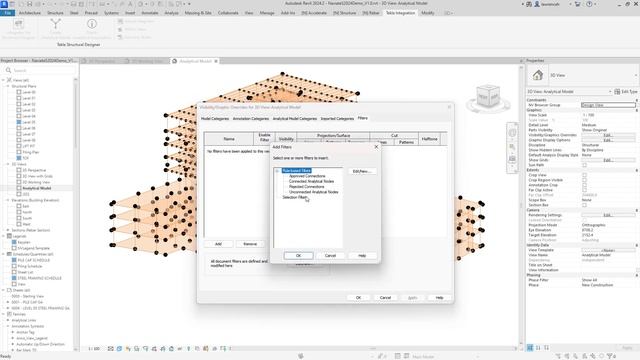This screenshot has width=640, height=360.
Task: Click Help in Visibility/Graphics Overrides dialog
Action: (439, 298)
